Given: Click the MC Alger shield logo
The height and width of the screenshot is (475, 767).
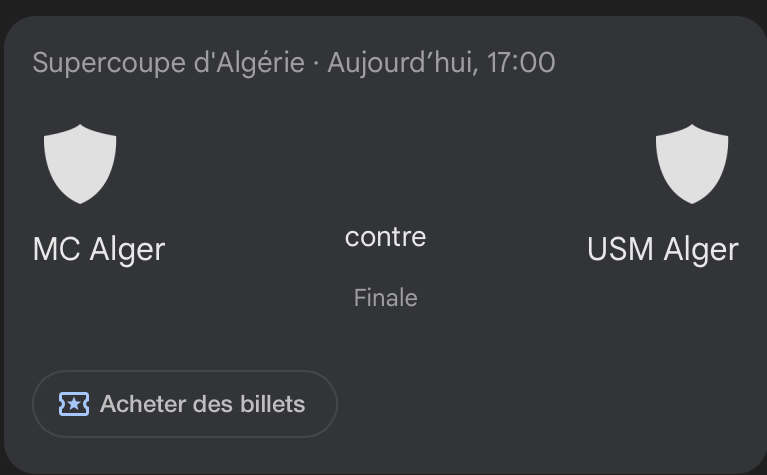Looking at the screenshot, I should coord(80,163).
